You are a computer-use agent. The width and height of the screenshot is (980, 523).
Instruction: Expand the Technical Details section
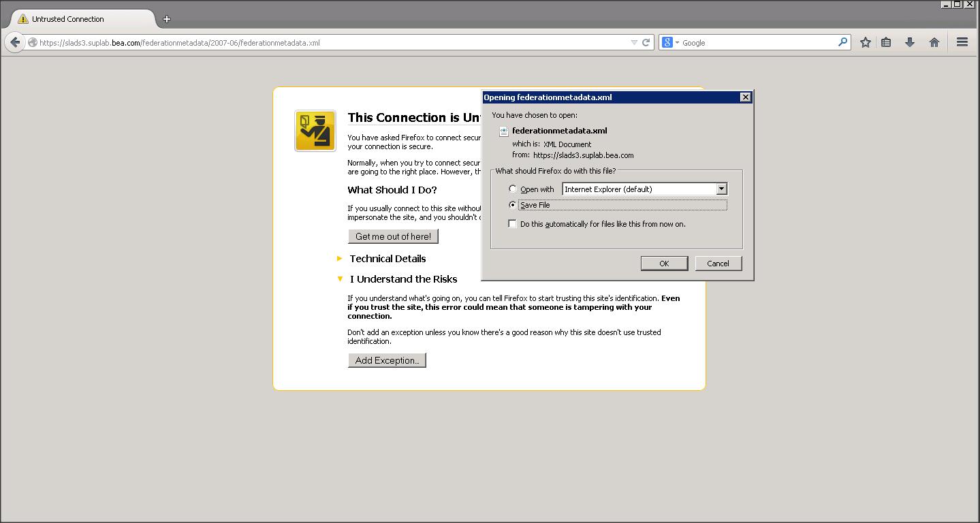pos(381,259)
